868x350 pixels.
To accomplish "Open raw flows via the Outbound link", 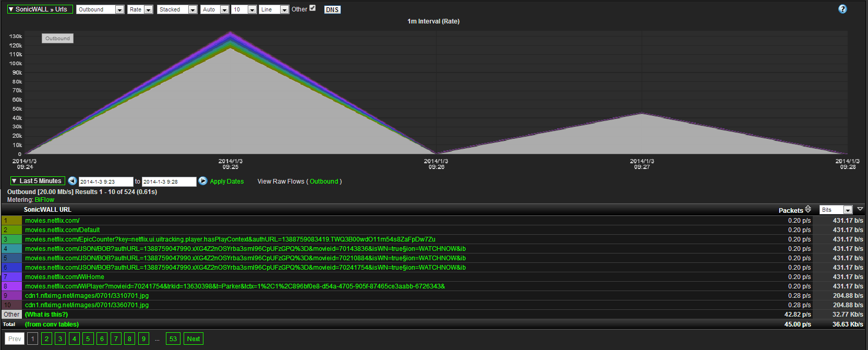I will click(324, 182).
